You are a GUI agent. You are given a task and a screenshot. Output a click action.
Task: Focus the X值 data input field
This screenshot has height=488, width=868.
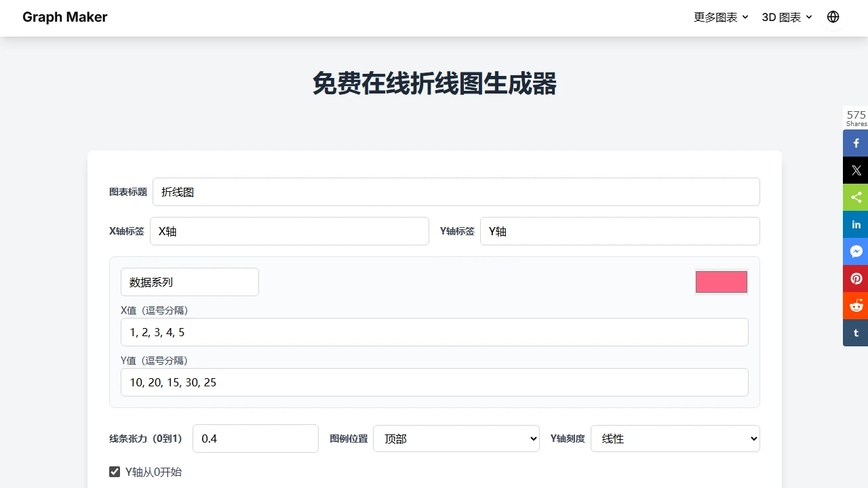[x=434, y=332]
